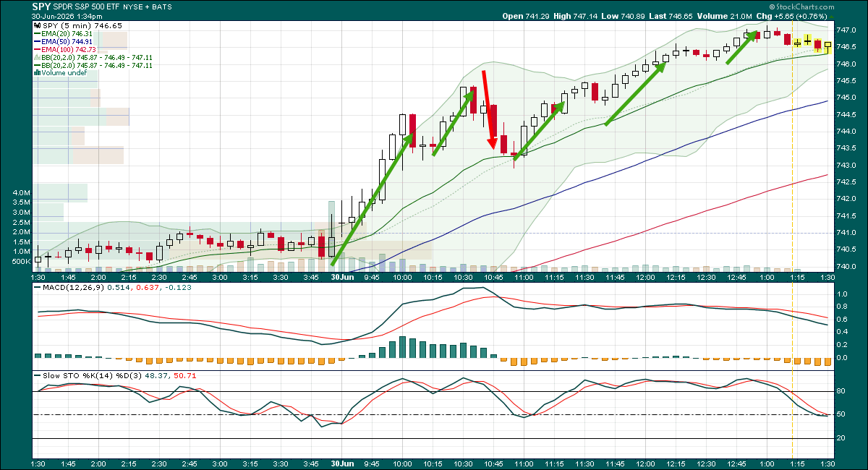
Task: Select the EMA(100) 742.73 legend entry
Action: click(66, 49)
